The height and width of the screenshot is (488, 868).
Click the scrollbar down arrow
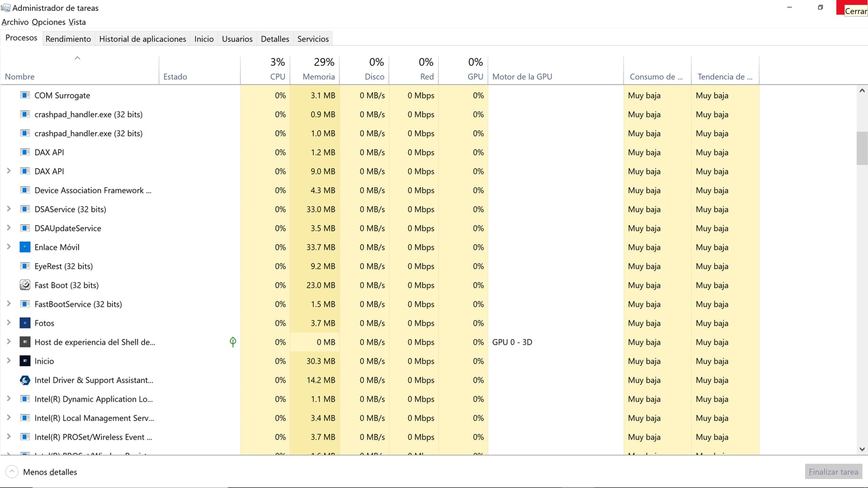pos(862,449)
